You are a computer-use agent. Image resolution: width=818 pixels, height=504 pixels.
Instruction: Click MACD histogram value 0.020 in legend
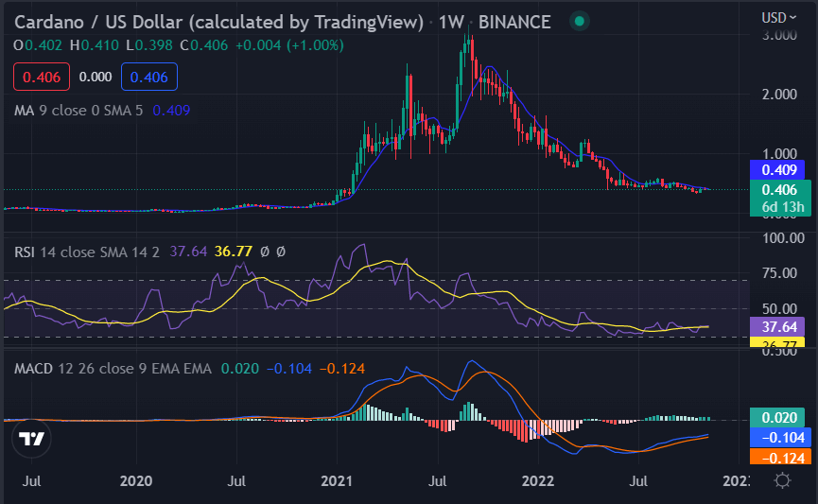point(240,369)
